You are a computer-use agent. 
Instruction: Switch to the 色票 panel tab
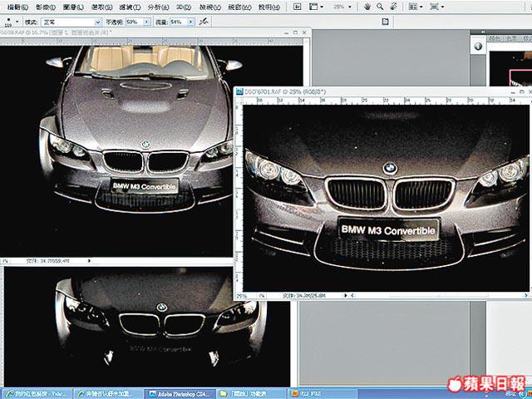[512, 39]
